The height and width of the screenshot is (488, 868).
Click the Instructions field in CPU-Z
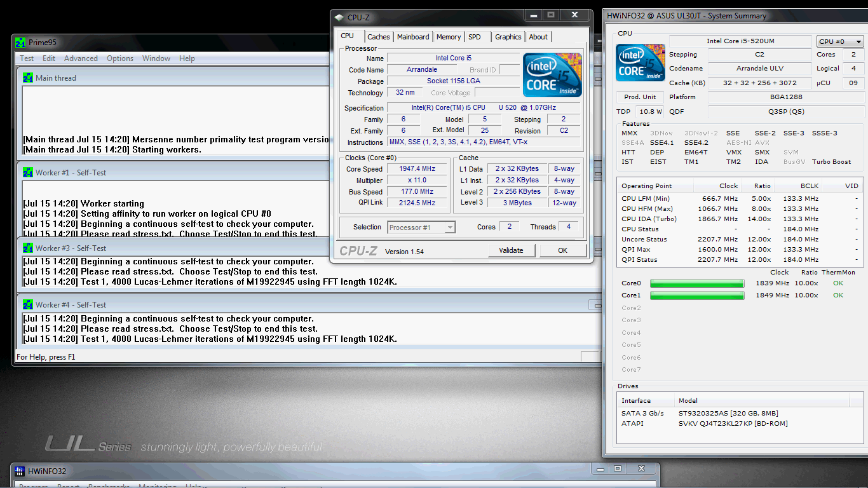pyautogui.click(x=483, y=142)
